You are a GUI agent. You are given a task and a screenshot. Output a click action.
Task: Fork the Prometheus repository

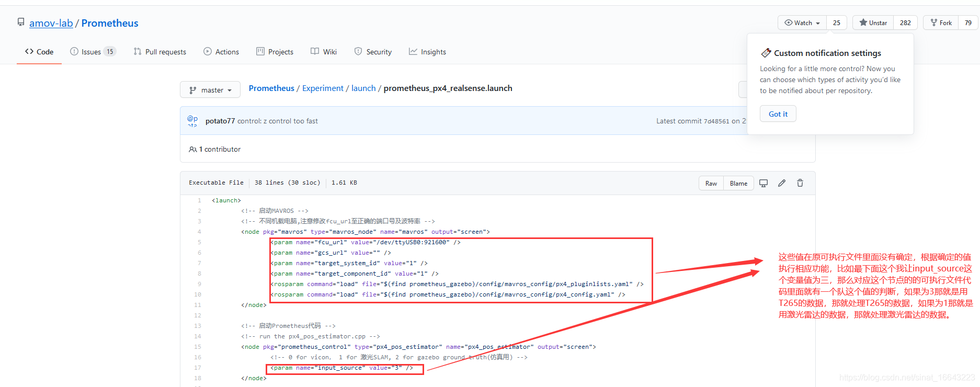click(941, 23)
